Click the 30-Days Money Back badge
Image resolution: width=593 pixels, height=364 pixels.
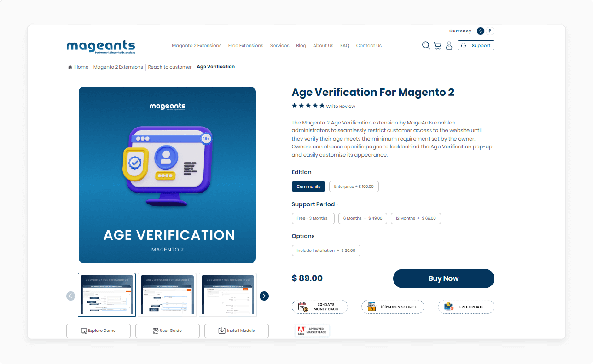(x=320, y=307)
